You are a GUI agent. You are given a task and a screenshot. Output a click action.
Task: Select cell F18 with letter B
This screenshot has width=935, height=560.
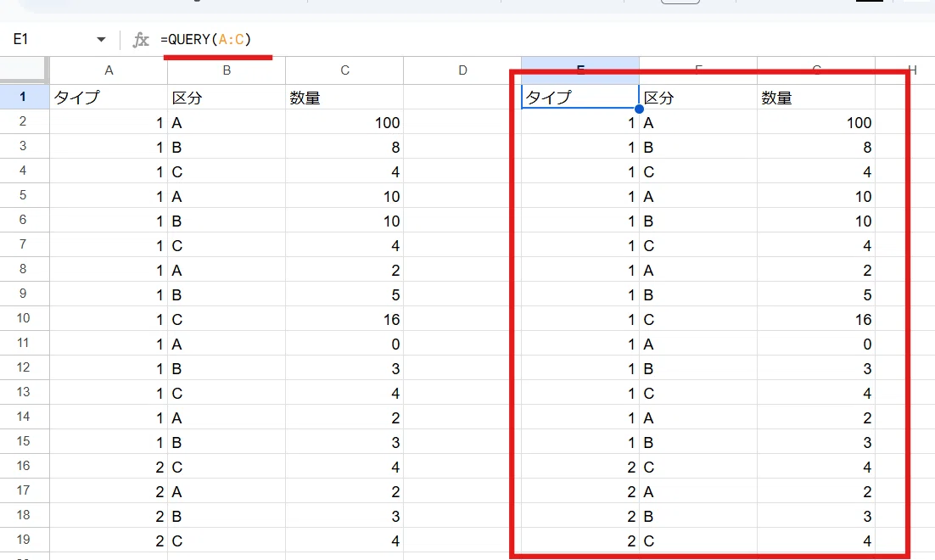698,515
